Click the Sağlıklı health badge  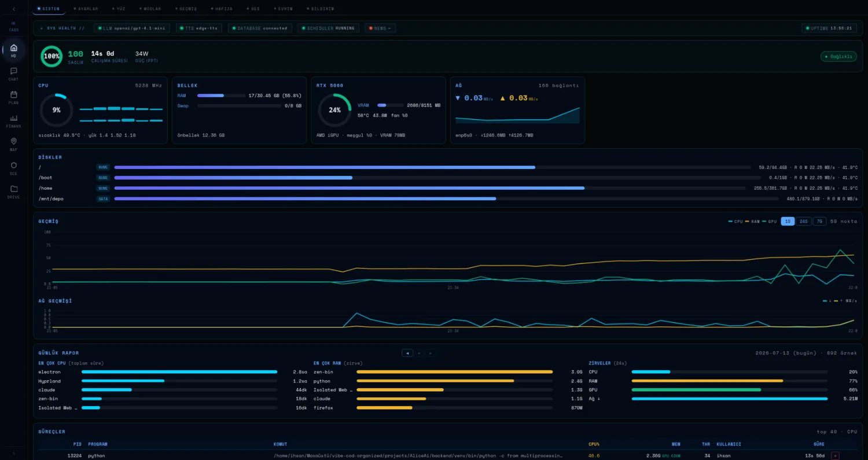coord(838,56)
